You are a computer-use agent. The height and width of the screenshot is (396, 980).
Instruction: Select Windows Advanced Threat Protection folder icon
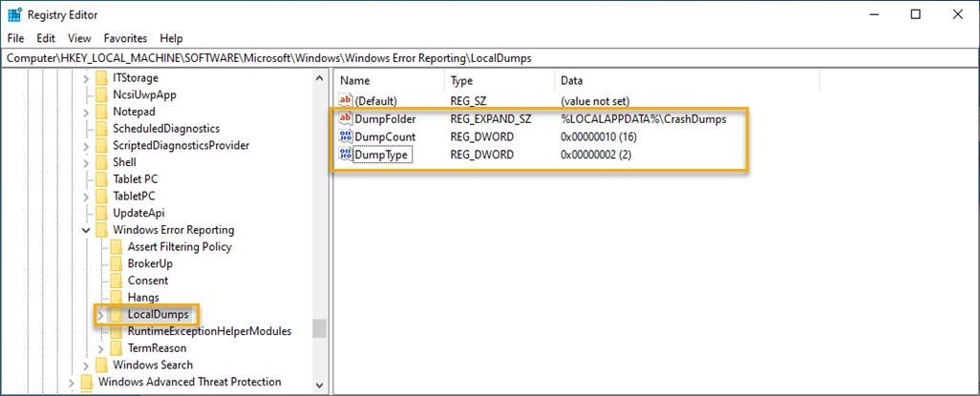(x=86, y=383)
